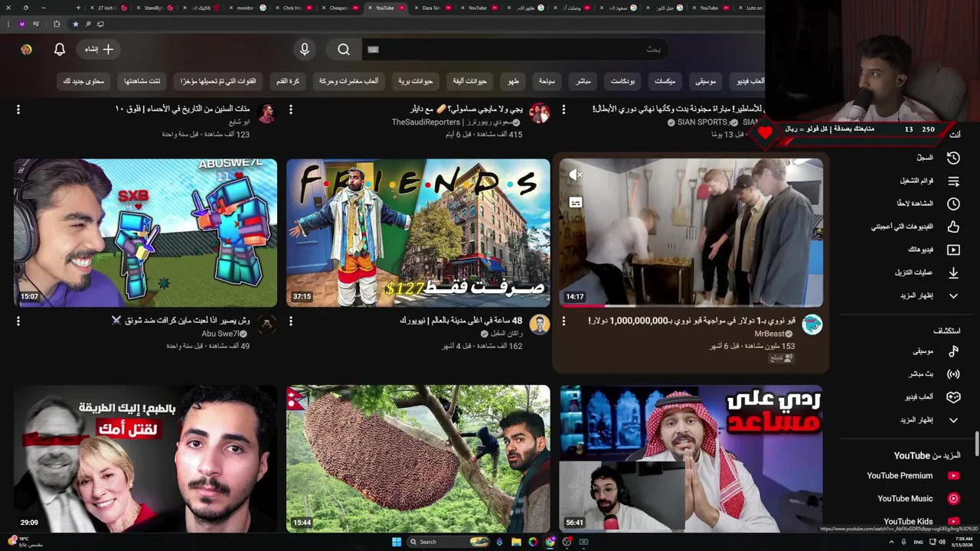
Task: Open File Explorer from the taskbar
Action: pos(516,542)
